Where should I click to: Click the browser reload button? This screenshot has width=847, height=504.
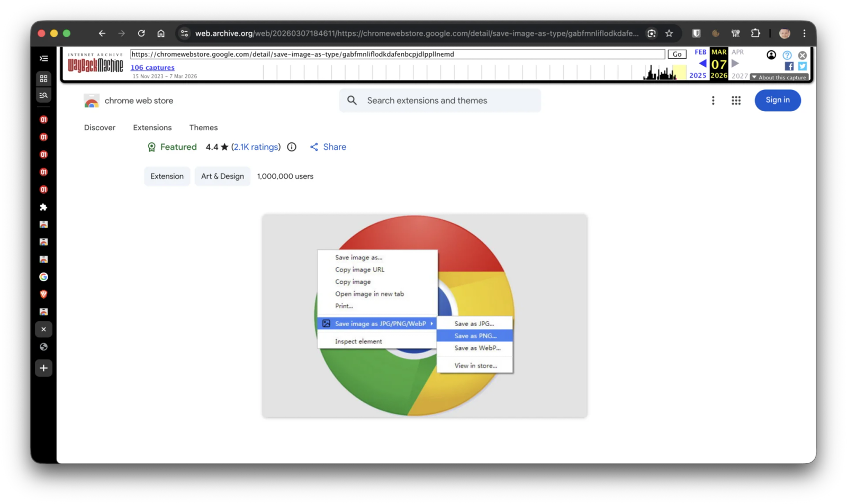pyautogui.click(x=141, y=33)
